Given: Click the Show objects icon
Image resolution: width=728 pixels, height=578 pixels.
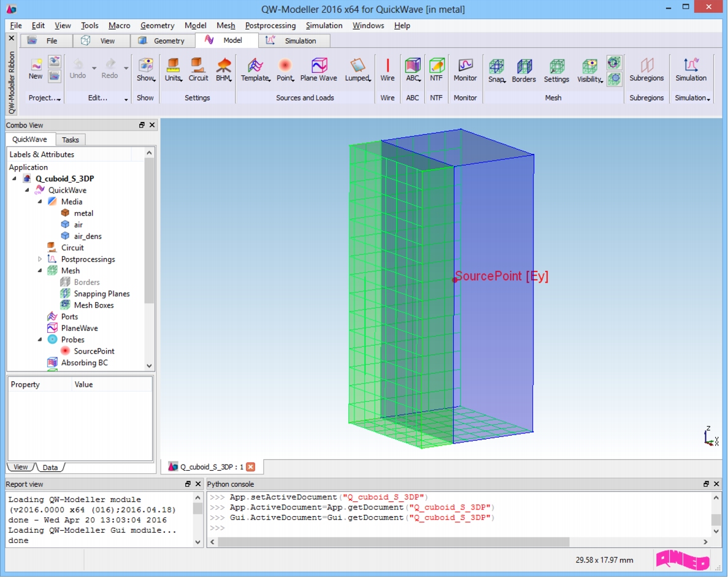Looking at the screenshot, I should click(x=146, y=70).
